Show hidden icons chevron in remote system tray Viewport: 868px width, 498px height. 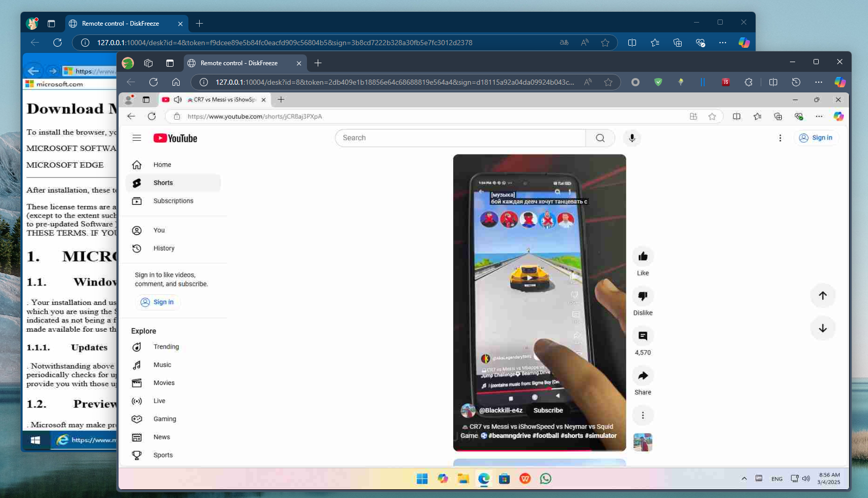coord(744,478)
